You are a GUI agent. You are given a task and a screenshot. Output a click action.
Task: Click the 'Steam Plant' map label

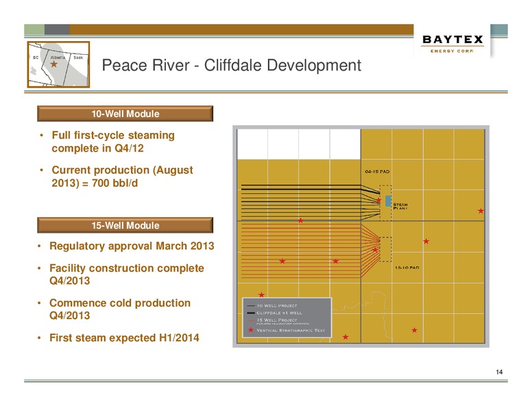coord(400,206)
